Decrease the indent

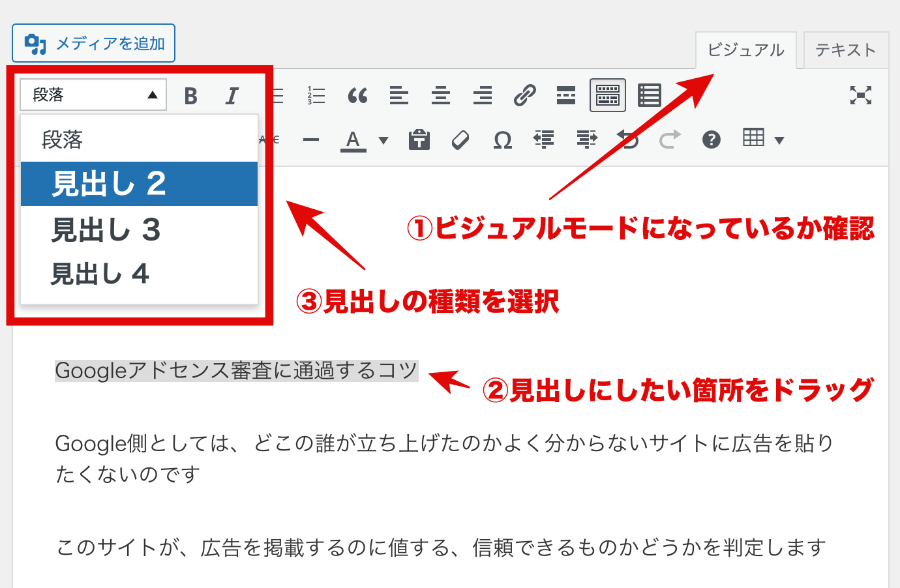tap(544, 140)
